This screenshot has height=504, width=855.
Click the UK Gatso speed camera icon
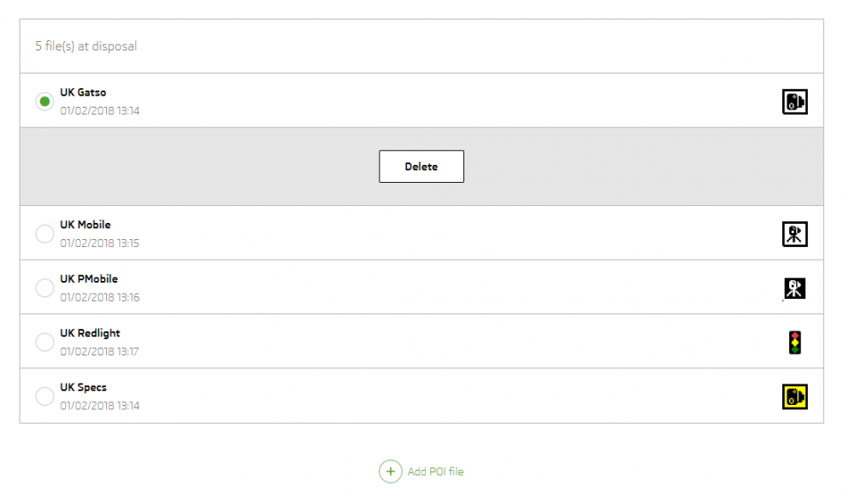794,102
